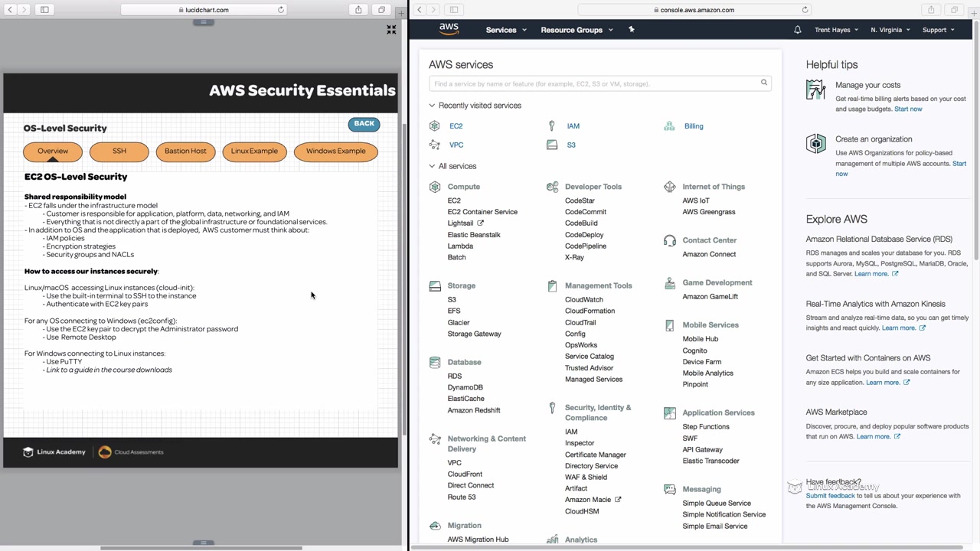Switch to the SSH tab in slide

point(119,151)
